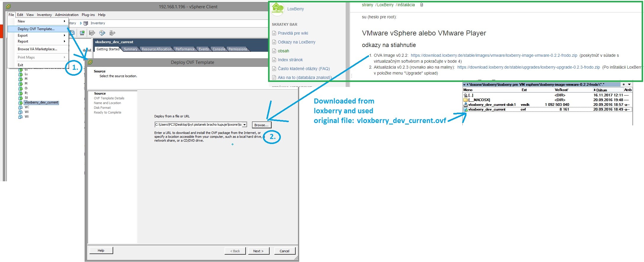Click the 'Disk Format' wizard step
Viewport: 644px width, 262px height.
coord(102,108)
